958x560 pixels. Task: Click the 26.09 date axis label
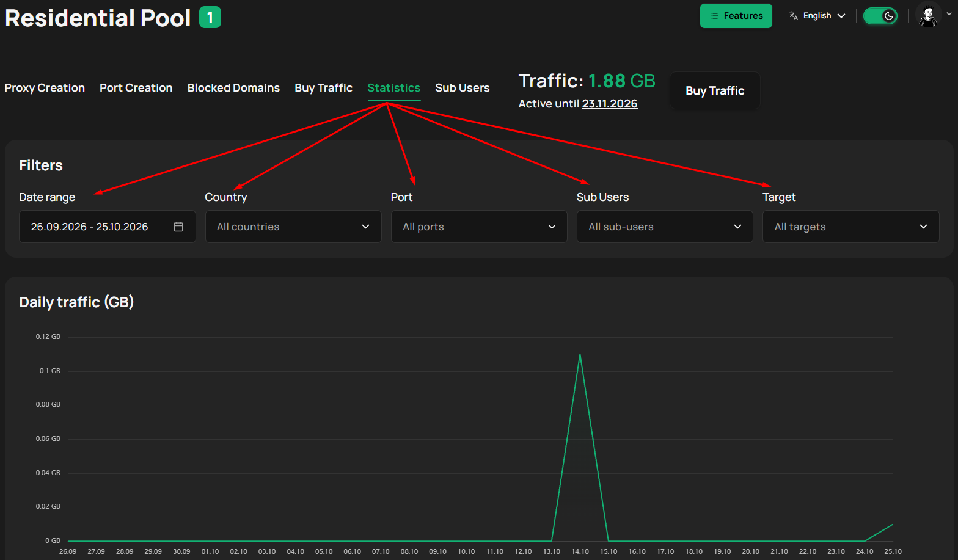(68, 551)
